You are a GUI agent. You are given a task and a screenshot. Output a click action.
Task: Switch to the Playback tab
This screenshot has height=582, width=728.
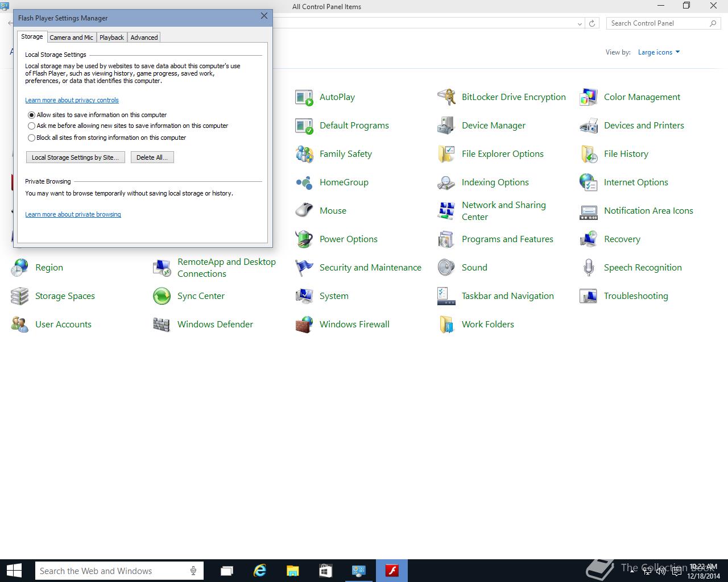tap(111, 38)
